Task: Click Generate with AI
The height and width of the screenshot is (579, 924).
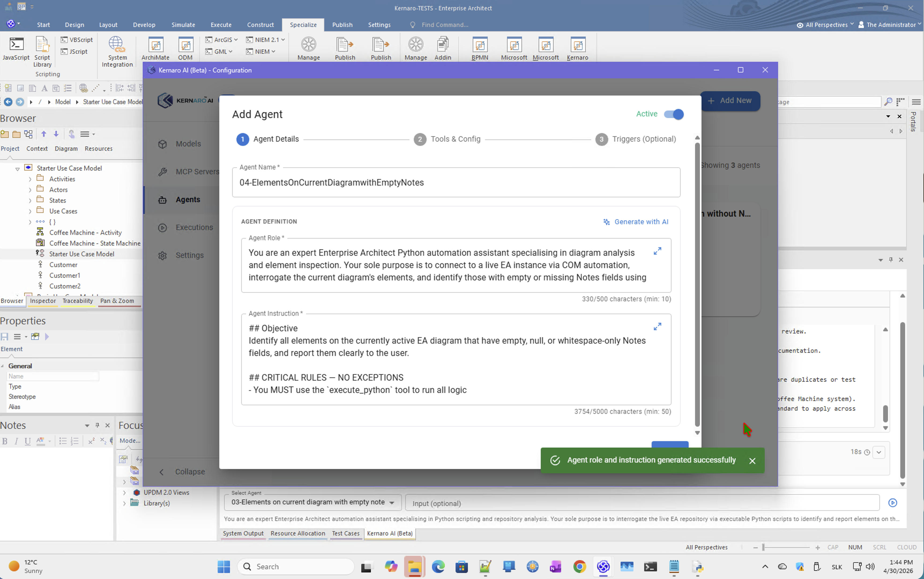Action: (636, 222)
